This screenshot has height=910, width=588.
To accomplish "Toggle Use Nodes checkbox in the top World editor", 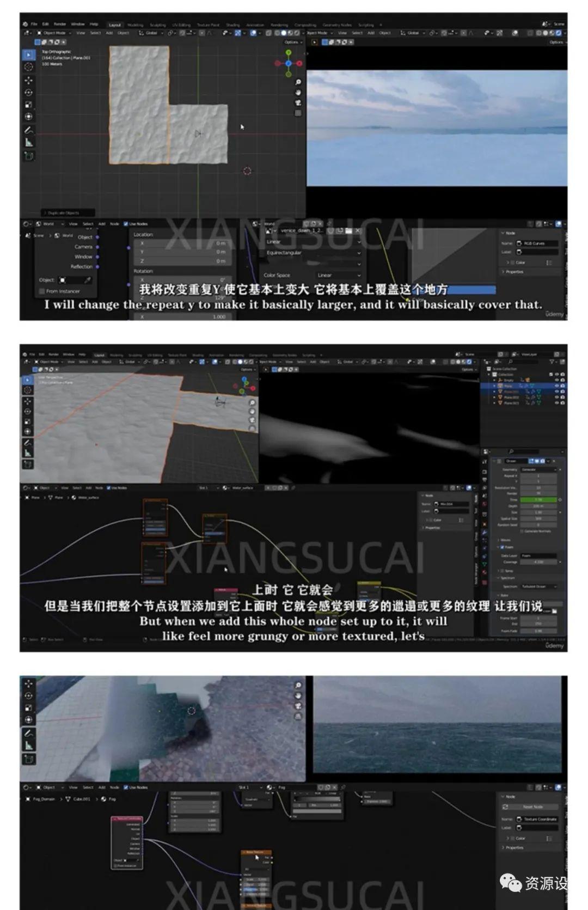I will (x=126, y=224).
